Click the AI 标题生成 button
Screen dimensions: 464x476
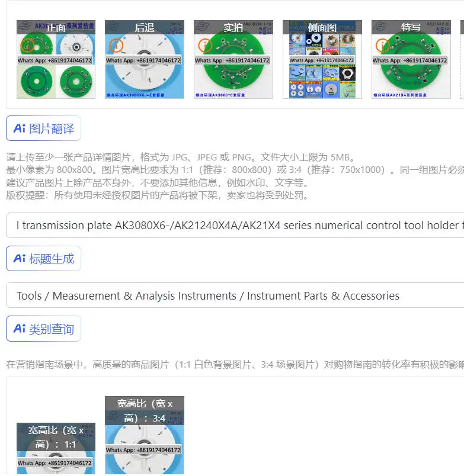[43, 259]
